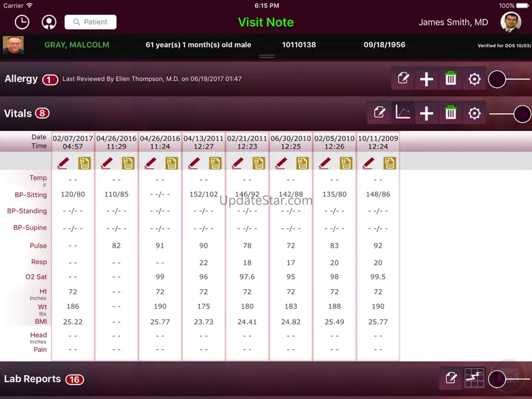
Task: Pull the patient banner drag handle
Action: point(267,57)
